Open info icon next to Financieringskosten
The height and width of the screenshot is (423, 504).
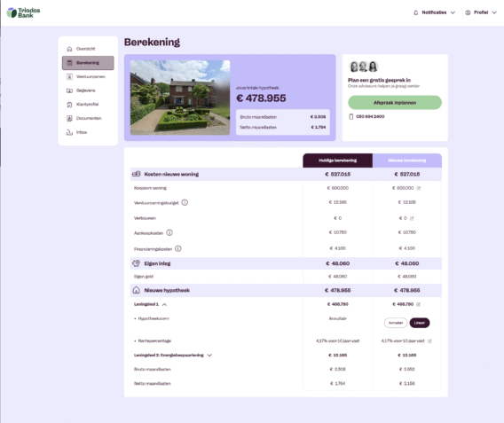[178, 248]
